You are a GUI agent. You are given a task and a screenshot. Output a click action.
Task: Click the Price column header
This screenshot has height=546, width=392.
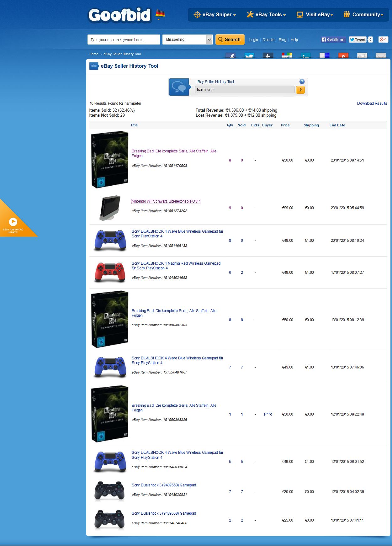pos(285,125)
